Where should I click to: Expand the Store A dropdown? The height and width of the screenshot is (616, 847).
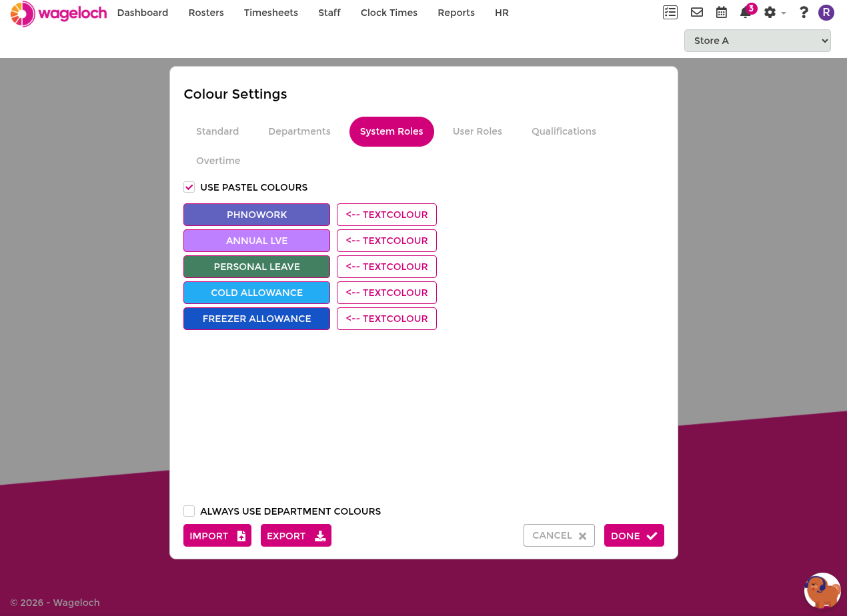tap(758, 41)
